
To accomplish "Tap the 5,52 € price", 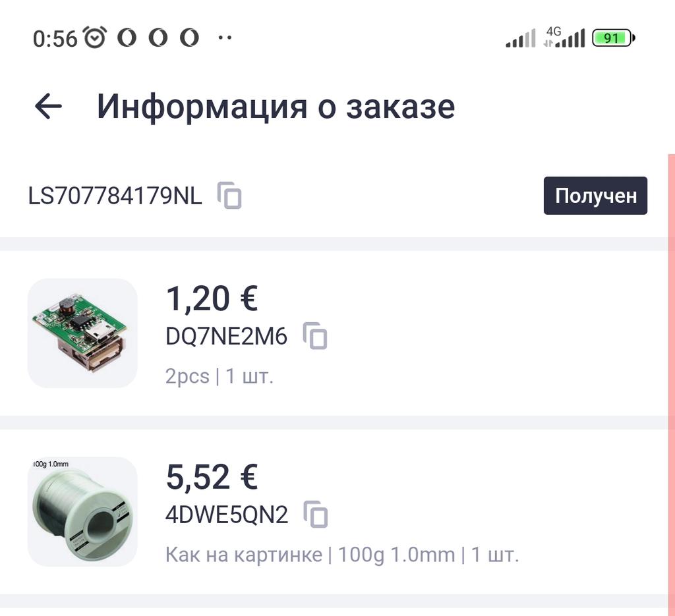I will (x=212, y=477).
